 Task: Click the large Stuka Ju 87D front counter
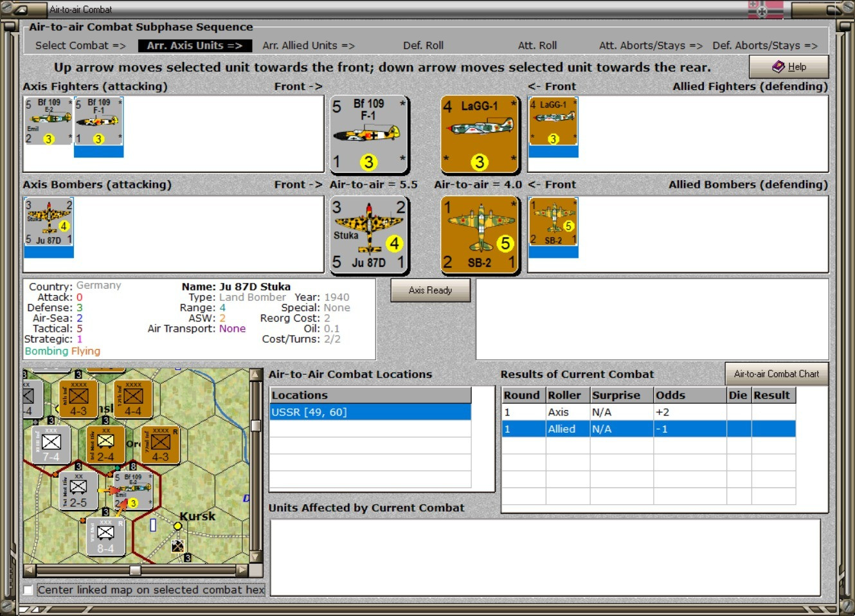click(x=370, y=235)
